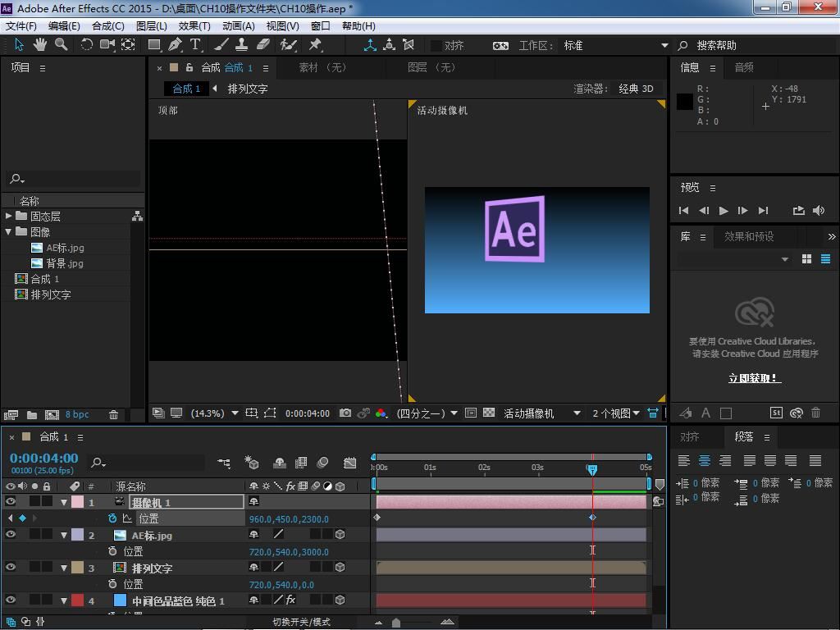Select the Pen tool
The image size is (840, 630).
(175, 44)
